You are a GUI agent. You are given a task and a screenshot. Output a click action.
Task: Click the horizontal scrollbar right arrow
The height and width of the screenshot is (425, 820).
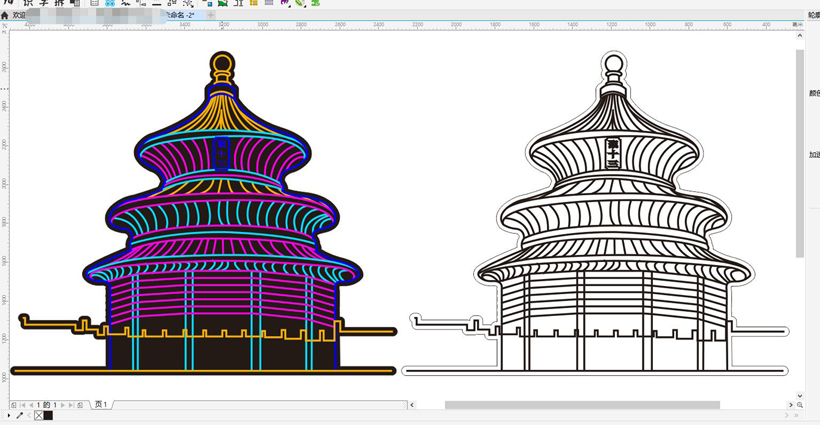[790, 405]
